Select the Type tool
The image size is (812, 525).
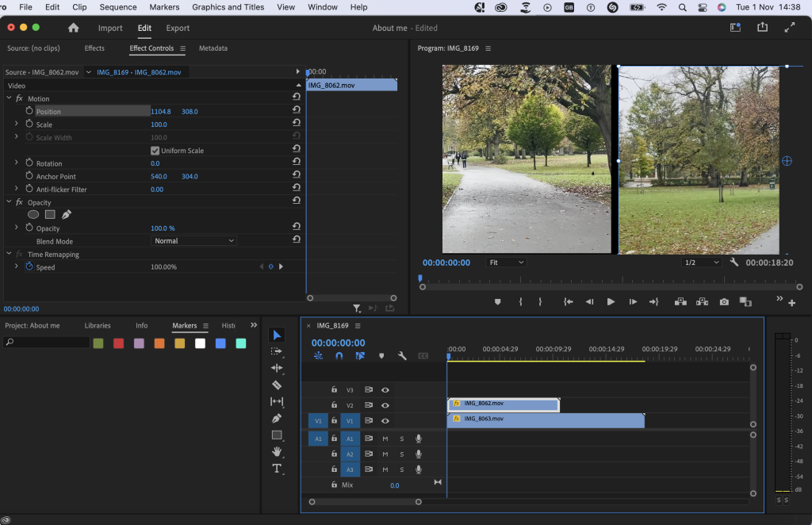[277, 469]
